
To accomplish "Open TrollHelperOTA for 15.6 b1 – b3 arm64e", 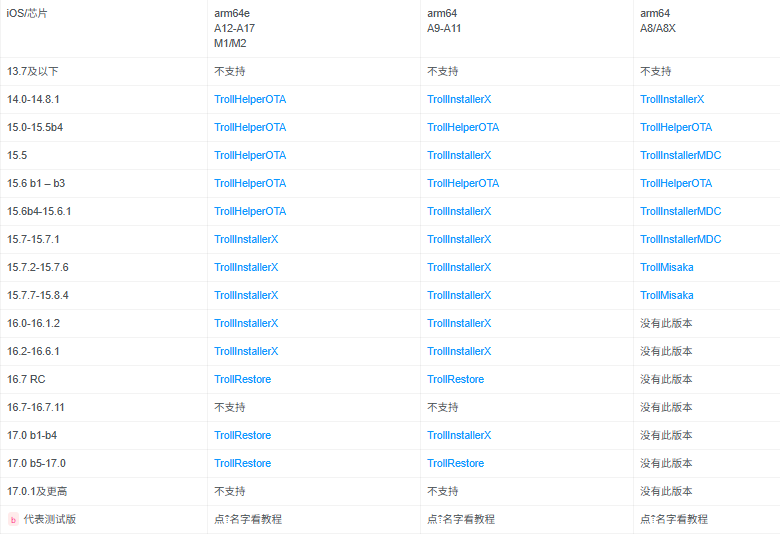I will click(x=250, y=183).
